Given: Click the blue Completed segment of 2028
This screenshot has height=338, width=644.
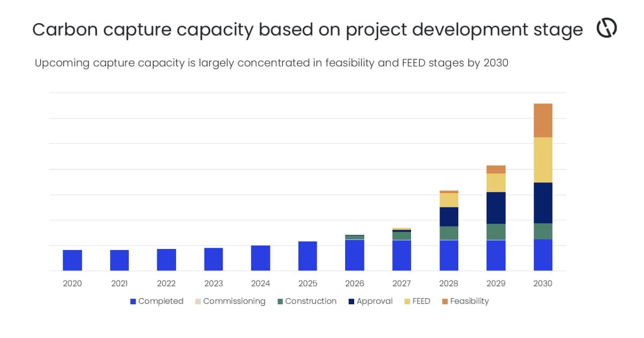Looking at the screenshot, I should (449, 255).
